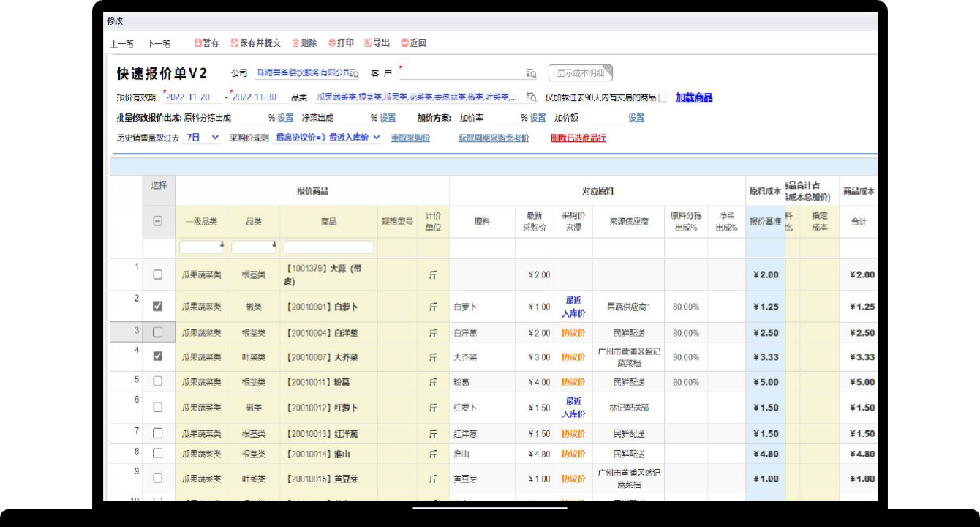The height and width of the screenshot is (527, 980).
Task: Click the 删除 trash icon in toolbar
Action: tap(295, 43)
